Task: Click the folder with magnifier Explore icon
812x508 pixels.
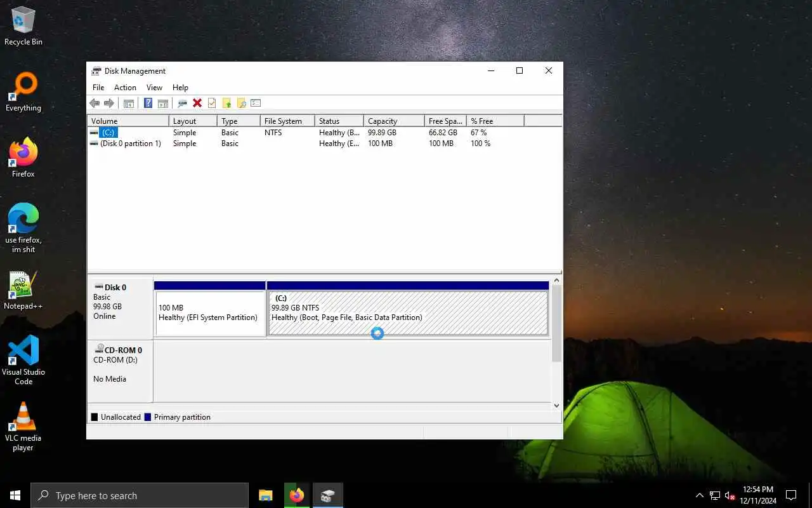Action: [x=241, y=103]
